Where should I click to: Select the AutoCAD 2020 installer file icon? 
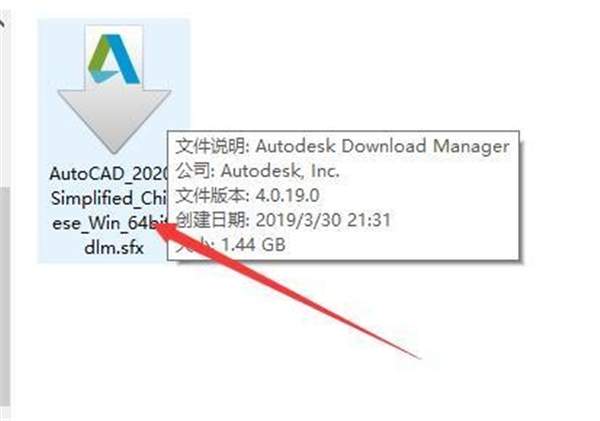pos(114,90)
